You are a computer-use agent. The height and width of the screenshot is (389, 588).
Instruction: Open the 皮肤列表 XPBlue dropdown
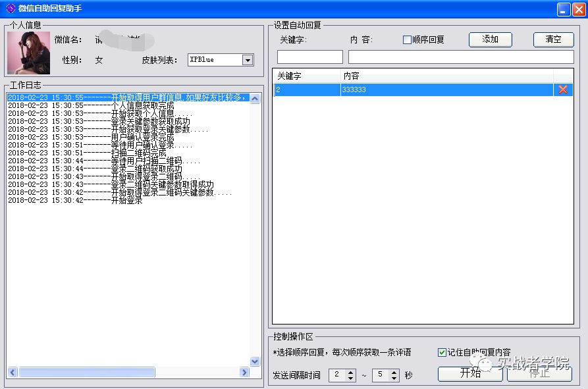click(248, 60)
